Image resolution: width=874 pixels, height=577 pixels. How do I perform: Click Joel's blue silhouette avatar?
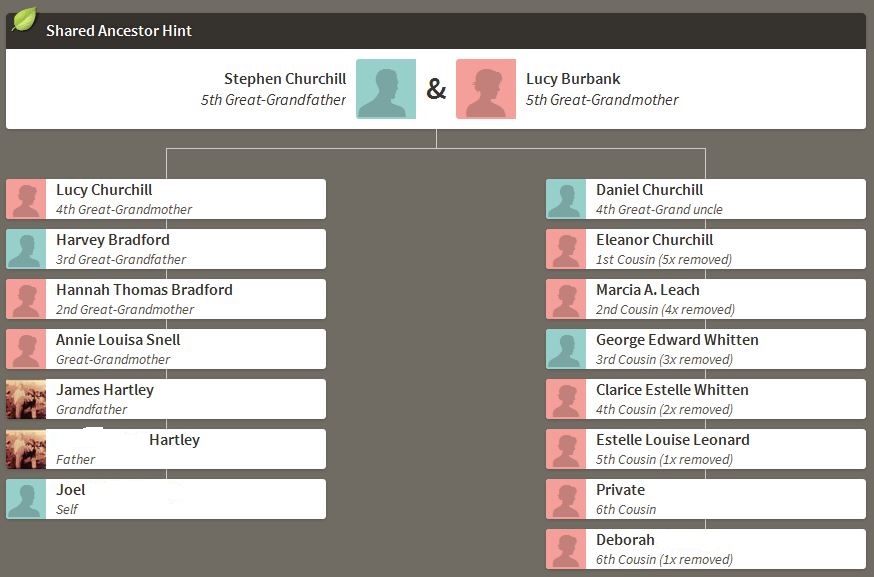coord(26,499)
